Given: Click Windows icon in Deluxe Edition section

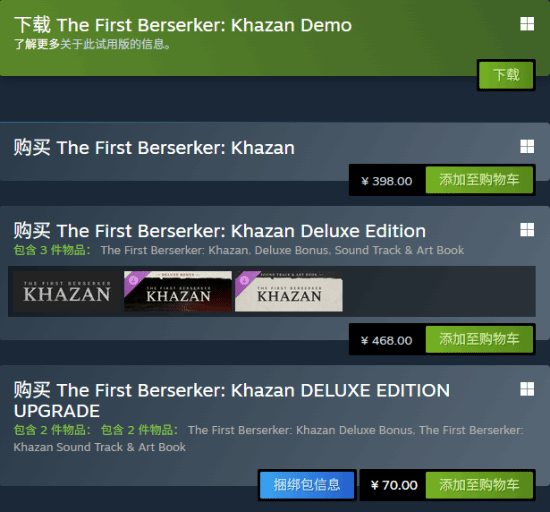Looking at the screenshot, I should pos(527,230).
